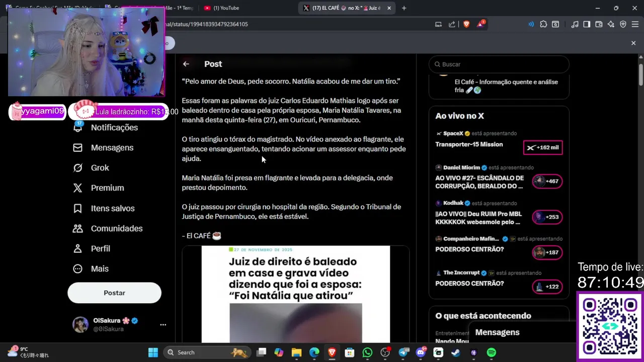Click the taskbar Search box
This screenshot has height=362, width=644.
pos(207,352)
